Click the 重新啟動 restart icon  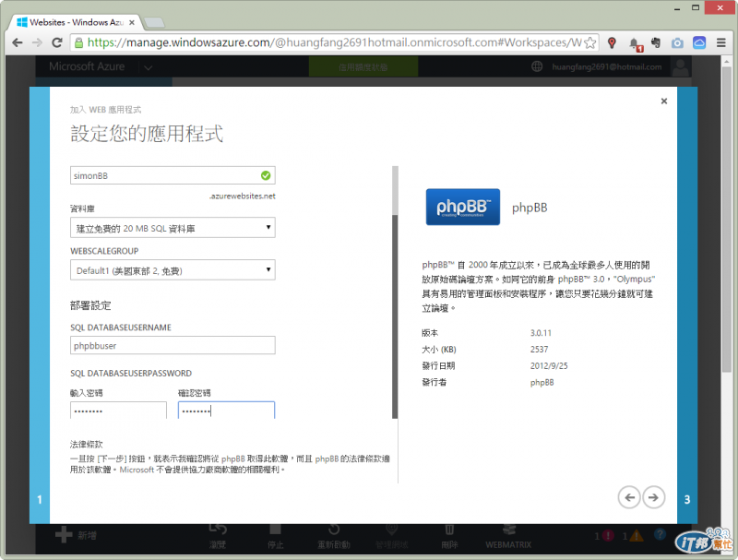[334, 530]
